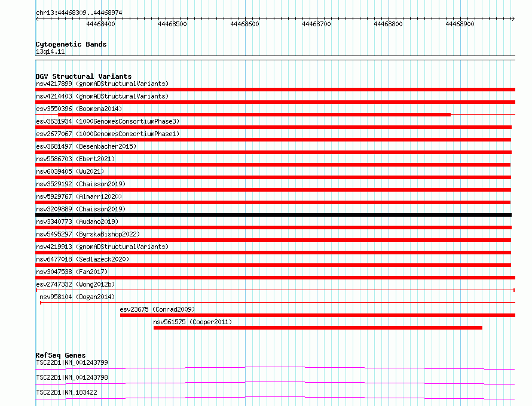
Task: Click the esv23675 (Conrad2009) label
Action: pyautogui.click(x=157, y=309)
